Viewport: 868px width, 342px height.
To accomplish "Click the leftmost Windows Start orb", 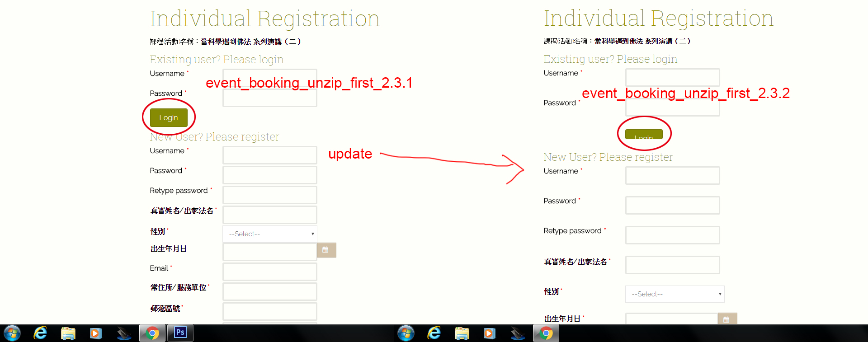I will 12,333.
